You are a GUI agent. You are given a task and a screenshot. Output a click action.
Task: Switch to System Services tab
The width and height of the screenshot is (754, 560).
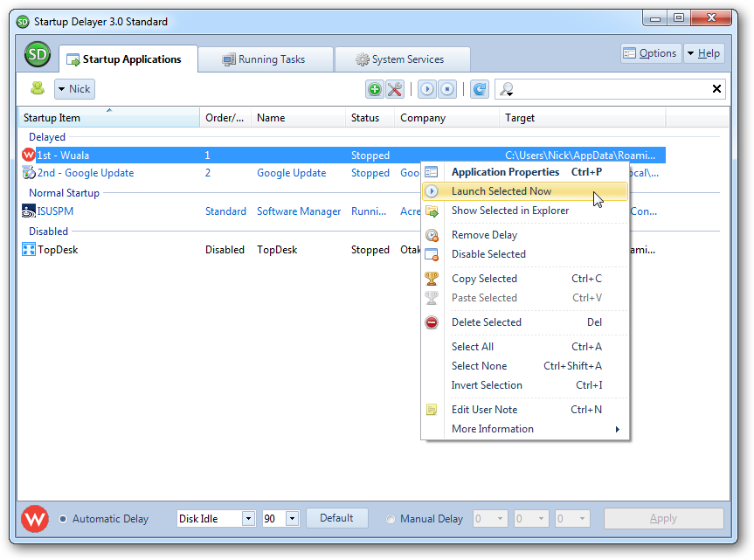(x=402, y=59)
